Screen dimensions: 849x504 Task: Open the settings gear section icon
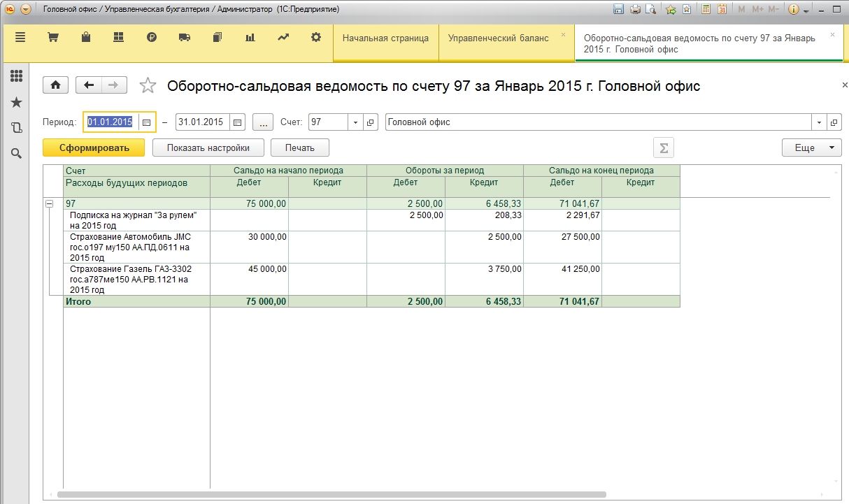coord(316,37)
